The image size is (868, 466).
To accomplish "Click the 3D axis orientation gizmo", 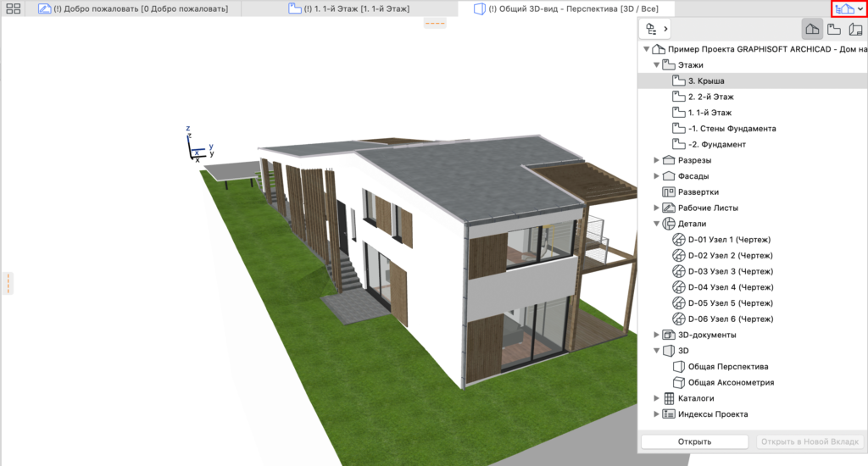I will (x=199, y=145).
